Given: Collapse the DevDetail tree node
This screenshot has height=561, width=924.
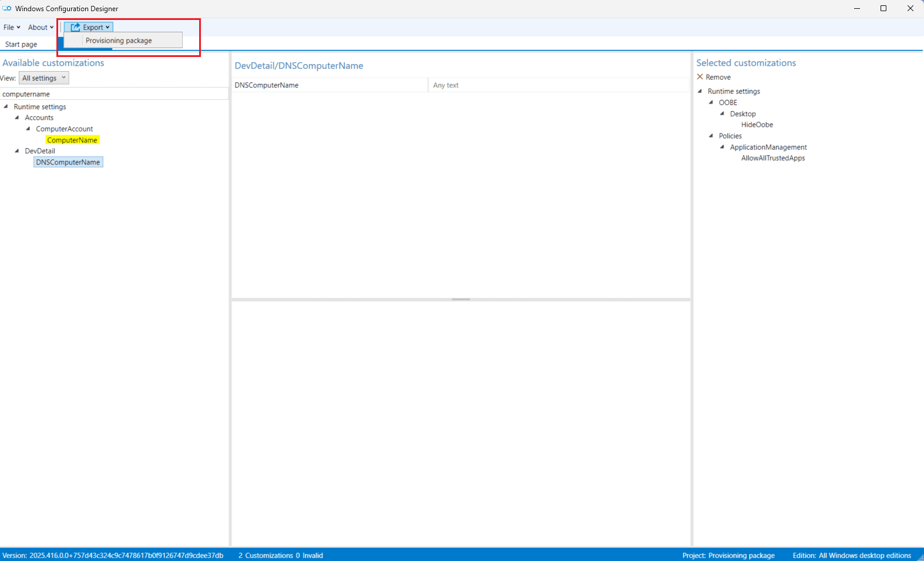Looking at the screenshot, I should click(17, 151).
